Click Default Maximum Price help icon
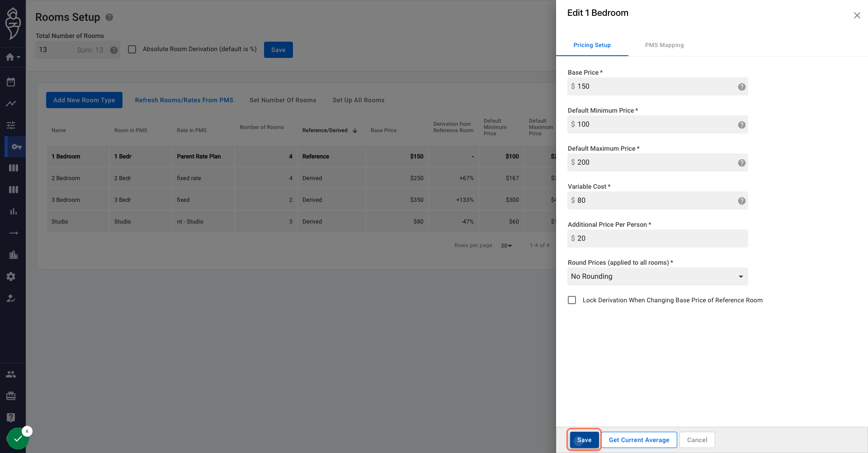This screenshot has width=868, height=453. pos(742,163)
